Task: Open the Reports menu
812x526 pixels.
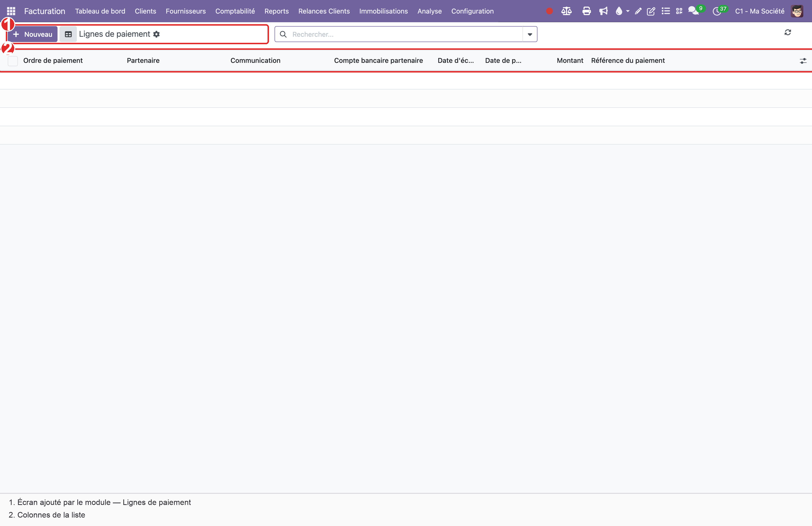Action: [x=276, y=11]
